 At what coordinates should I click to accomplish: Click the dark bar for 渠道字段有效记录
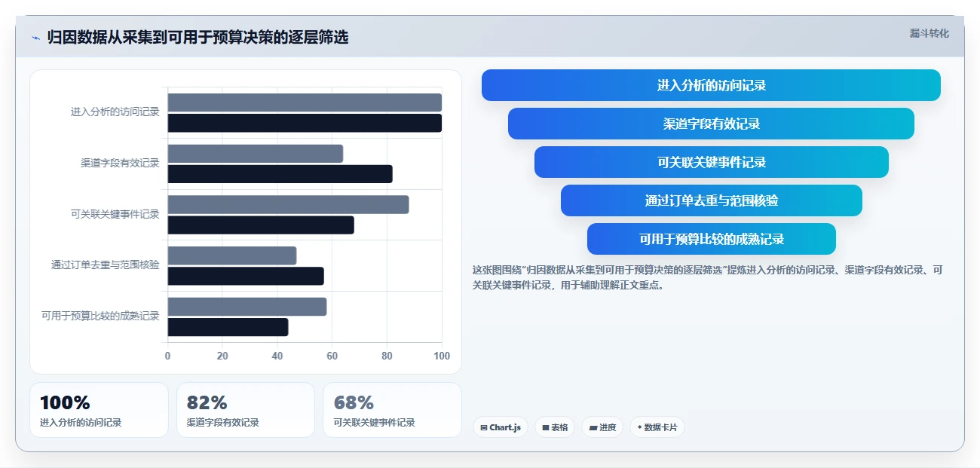click(280, 174)
